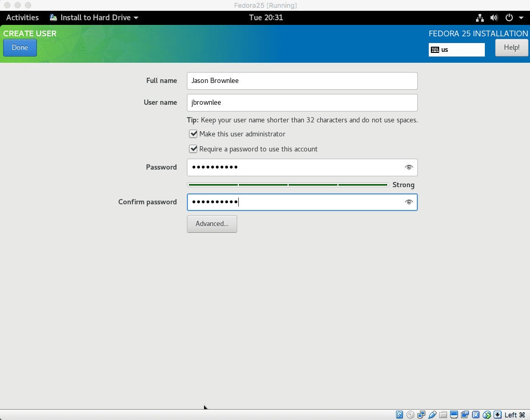
Task: Click the Strong password rating text
Action: pyautogui.click(x=403, y=185)
